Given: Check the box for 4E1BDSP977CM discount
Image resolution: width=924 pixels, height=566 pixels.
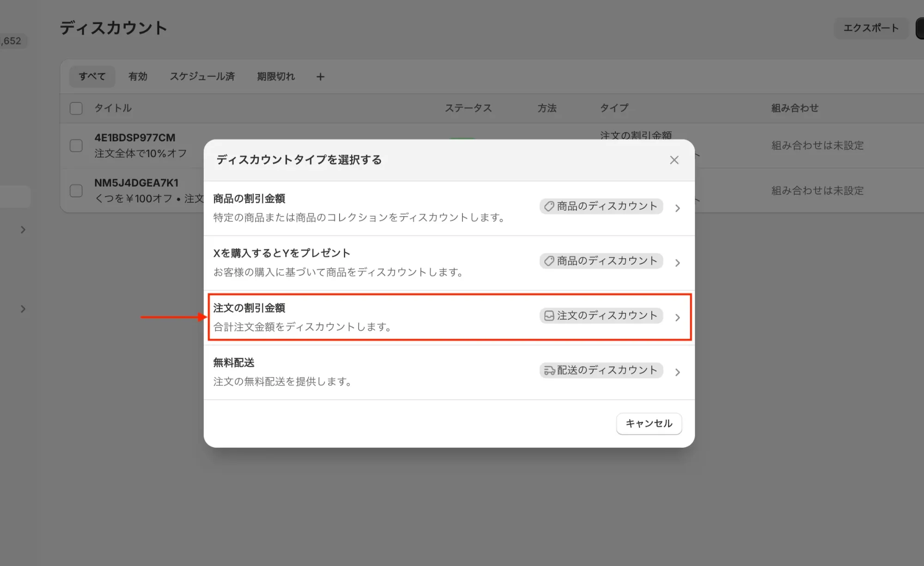Looking at the screenshot, I should point(76,146).
